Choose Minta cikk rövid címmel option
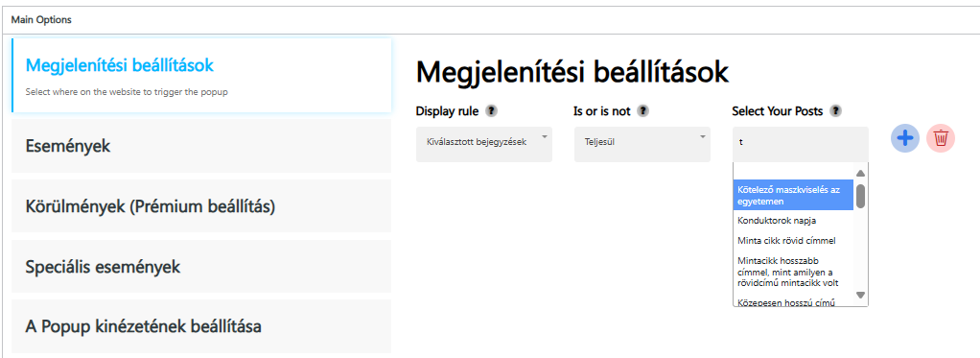 793,240
